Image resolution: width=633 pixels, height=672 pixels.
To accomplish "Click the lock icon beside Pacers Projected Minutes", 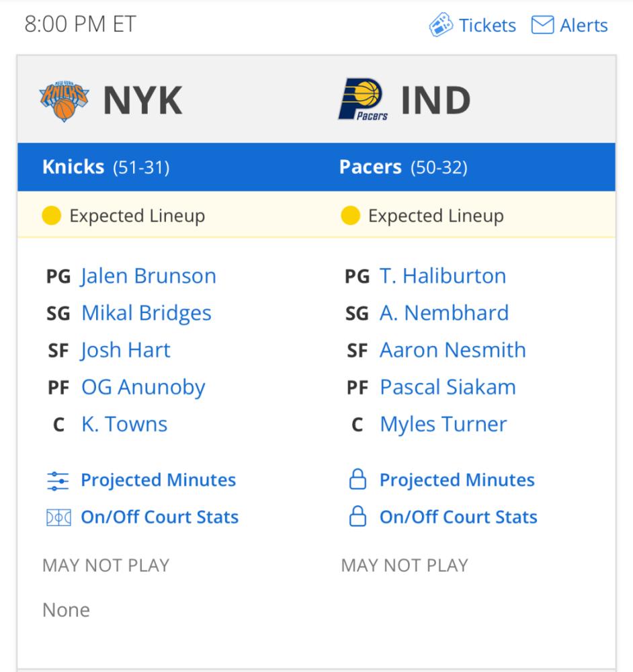I will [x=357, y=479].
